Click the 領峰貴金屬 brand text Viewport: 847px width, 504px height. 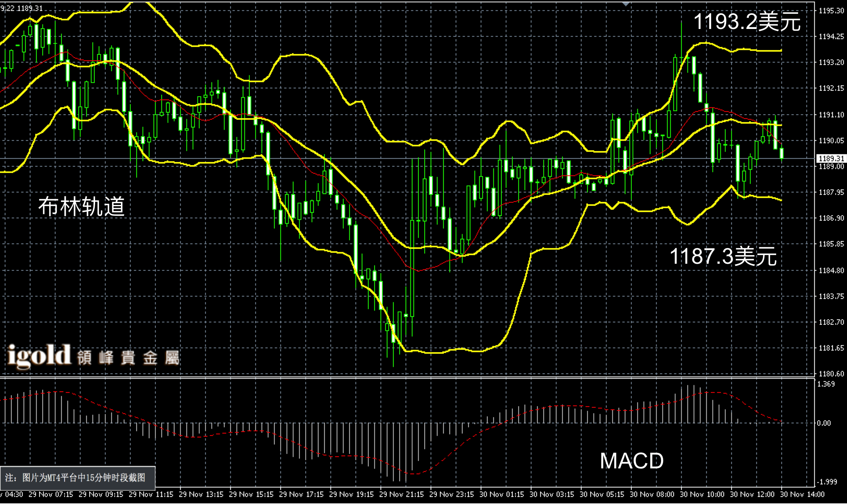[x=128, y=358]
